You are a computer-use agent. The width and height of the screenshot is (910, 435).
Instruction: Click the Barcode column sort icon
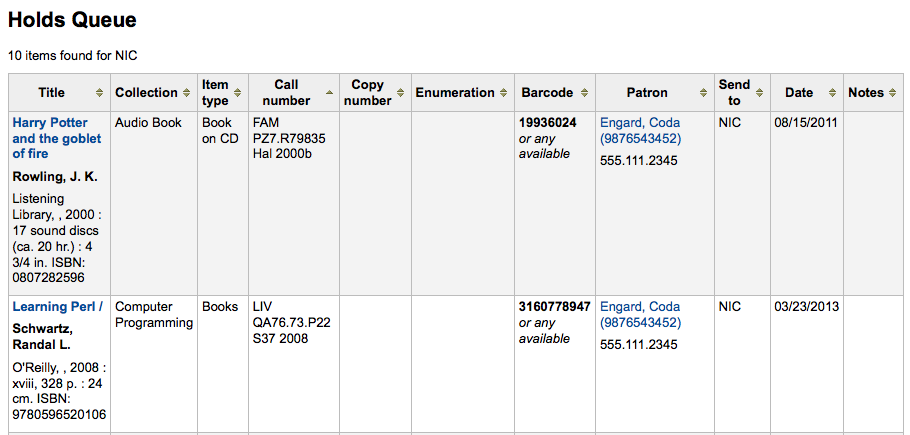pyautogui.click(x=584, y=93)
